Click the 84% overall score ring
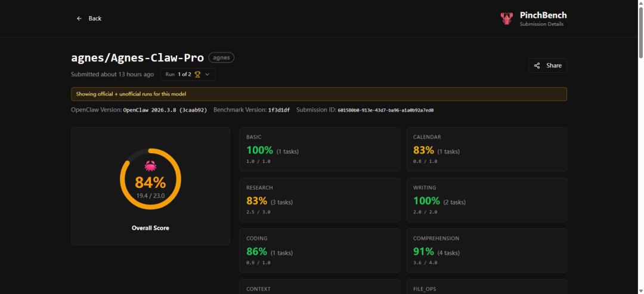Viewport: 644px width, 294px height. (x=150, y=180)
